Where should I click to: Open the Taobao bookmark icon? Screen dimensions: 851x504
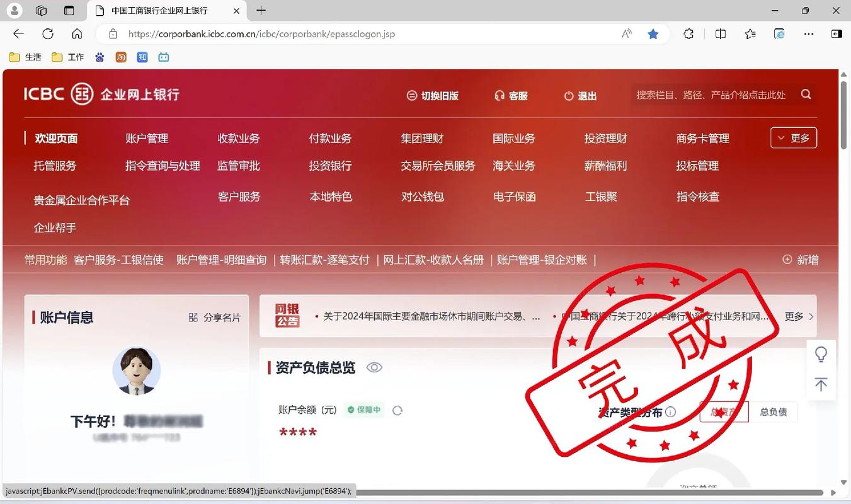(121, 57)
